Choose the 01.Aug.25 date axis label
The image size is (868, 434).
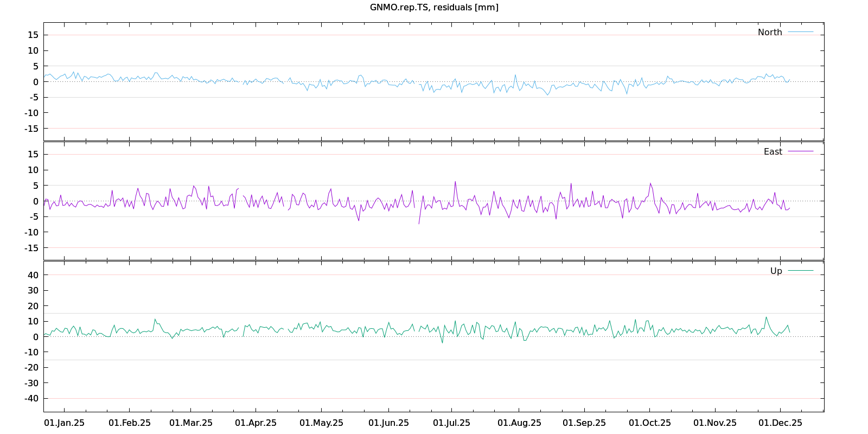point(519,423)
